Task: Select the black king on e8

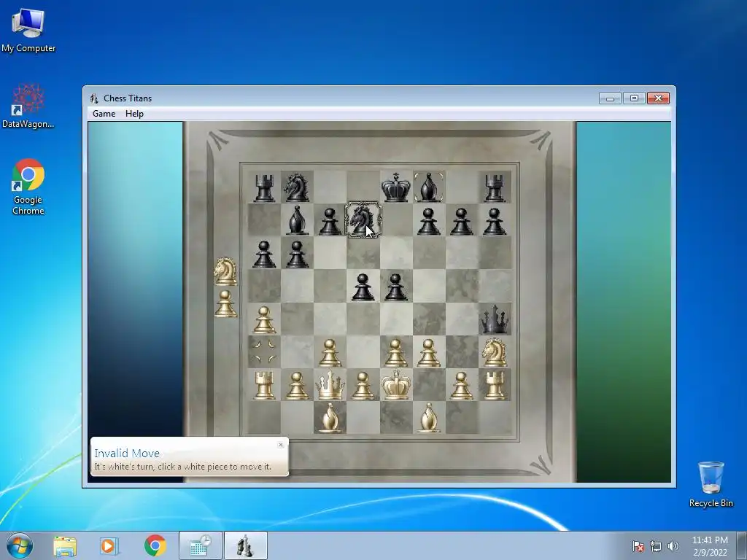Action: 396,187
